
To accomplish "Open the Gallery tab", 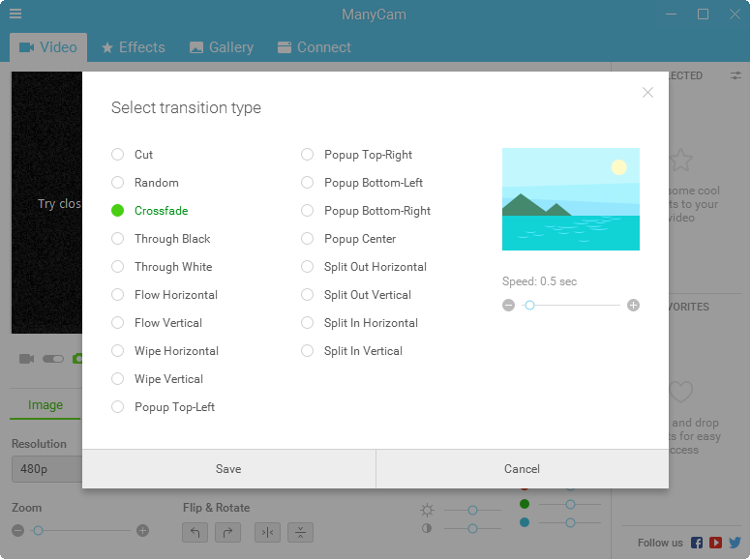I will pyautogui.click(x=222, y=47).
